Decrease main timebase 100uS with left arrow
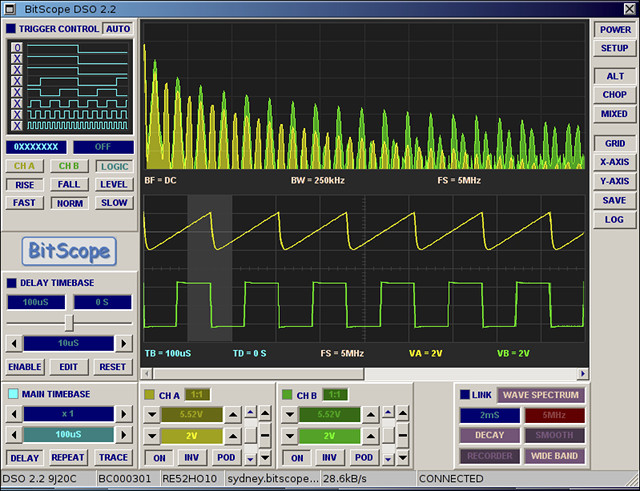 point(14,434)
